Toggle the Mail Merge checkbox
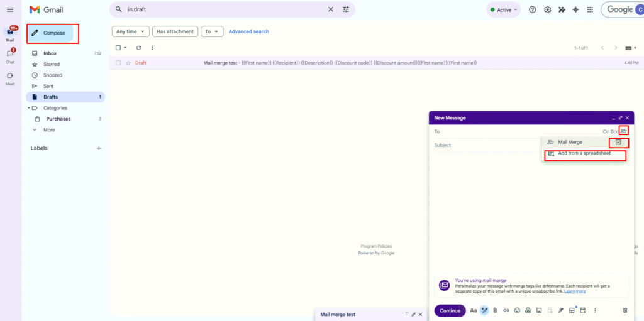Screen dimensions: 644x321 618,142
